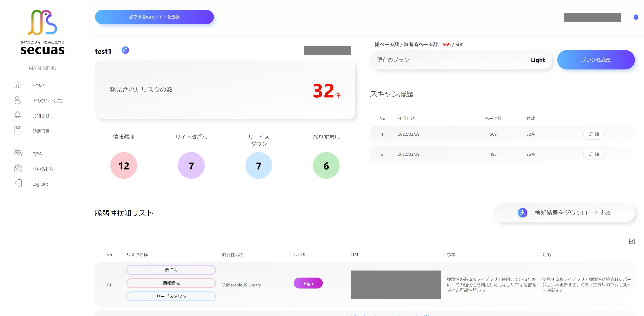
Task: Open Q&A using its speech bubble icon
Action: pos(18,153)
